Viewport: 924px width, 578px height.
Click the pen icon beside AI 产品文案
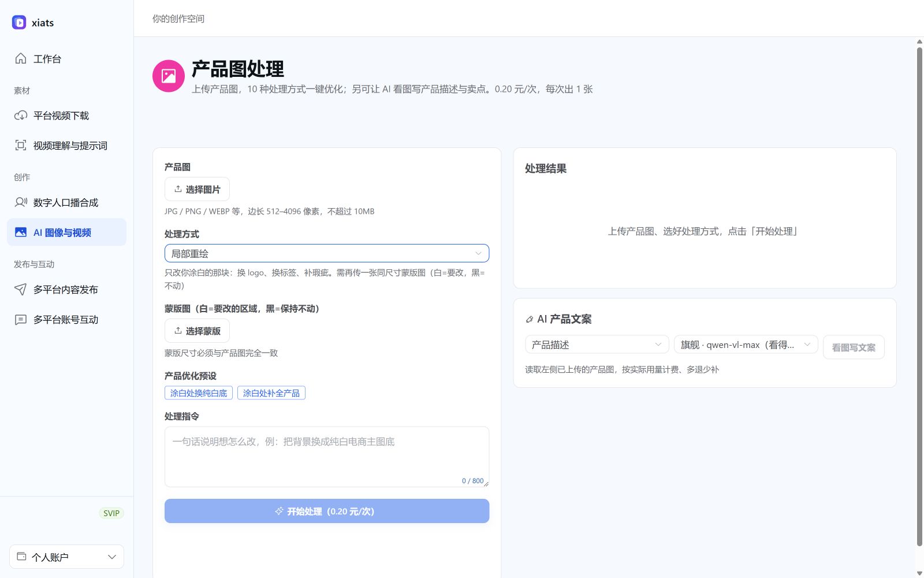[530, 319]
